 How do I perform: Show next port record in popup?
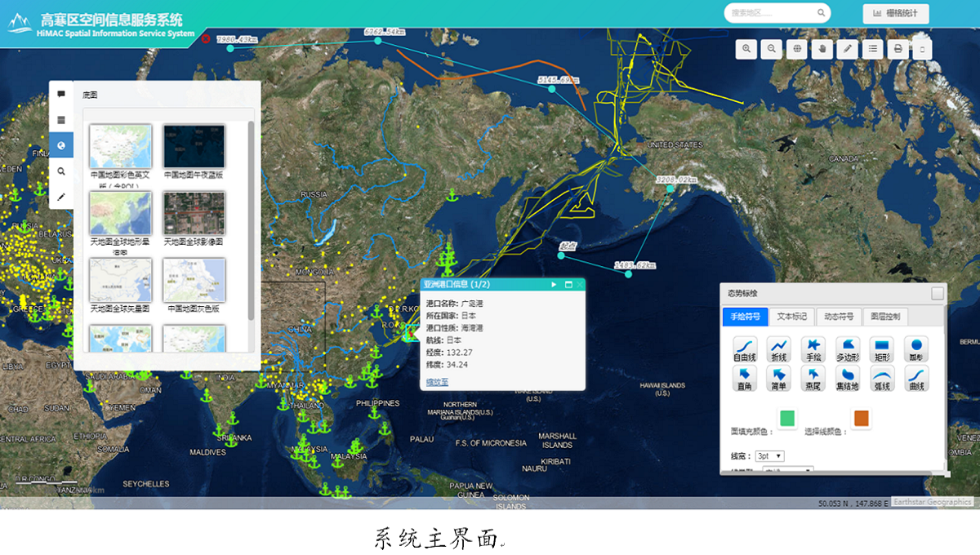[554, 284]
